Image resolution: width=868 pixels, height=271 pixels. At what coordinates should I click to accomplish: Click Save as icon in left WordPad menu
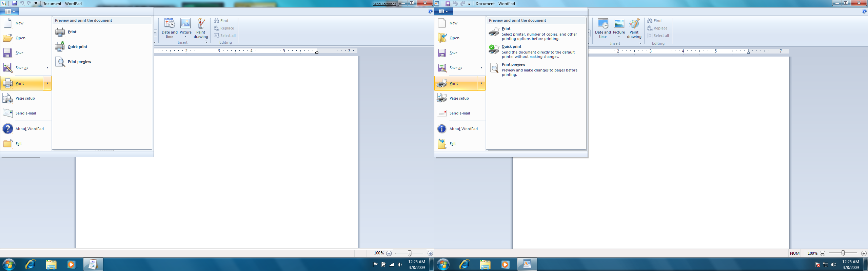7,68
